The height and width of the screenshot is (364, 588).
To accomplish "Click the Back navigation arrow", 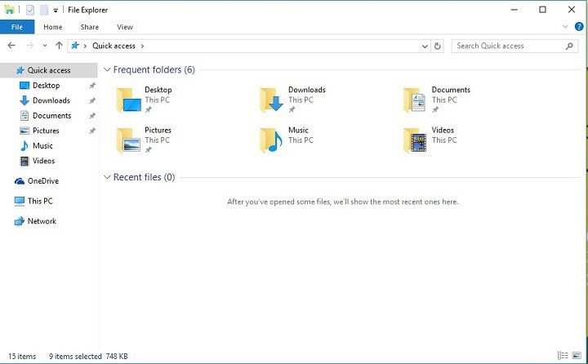I will (x=11, y=47).
